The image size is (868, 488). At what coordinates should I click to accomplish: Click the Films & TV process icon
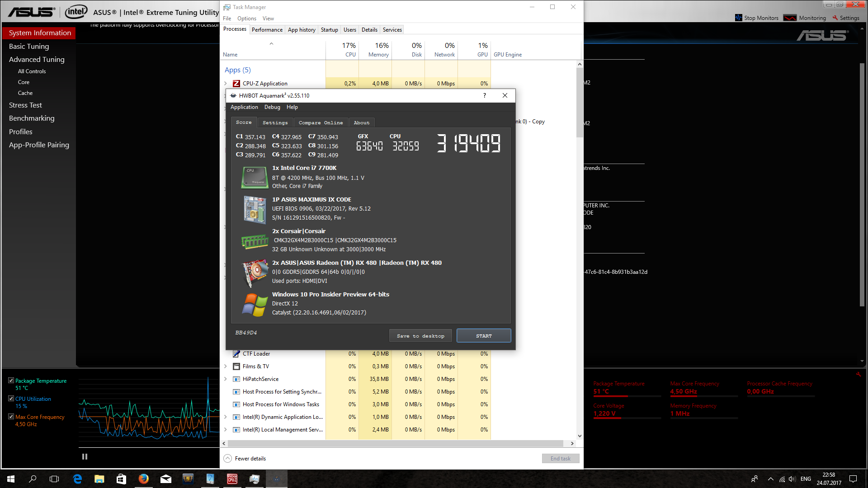pos(236,366)
